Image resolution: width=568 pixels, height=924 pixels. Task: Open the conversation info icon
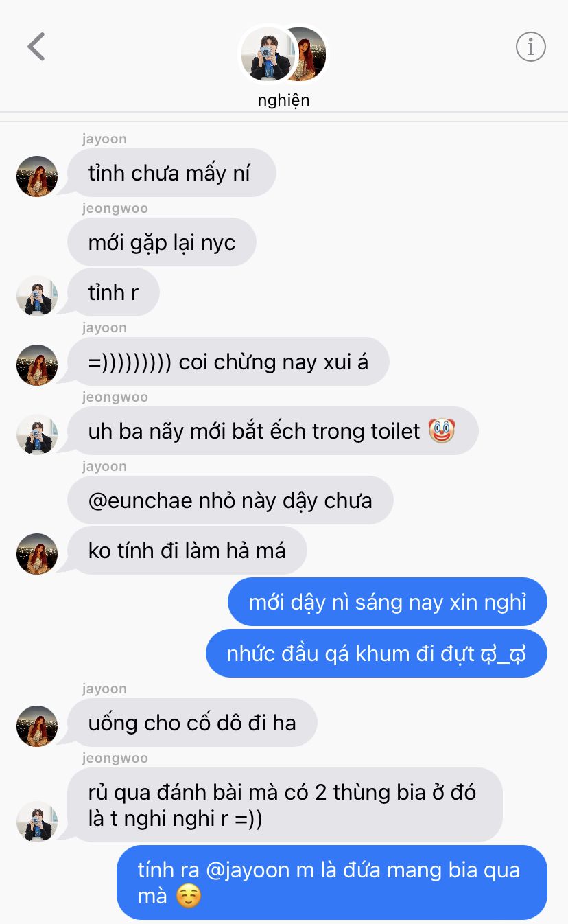tap(530, 47)
